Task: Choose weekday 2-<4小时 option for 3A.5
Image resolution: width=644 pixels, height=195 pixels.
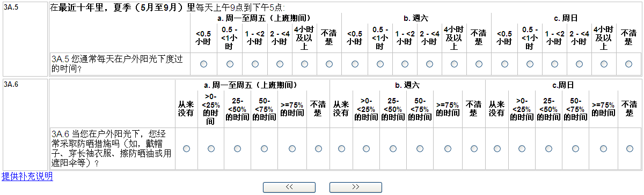Action: [280, 64]
